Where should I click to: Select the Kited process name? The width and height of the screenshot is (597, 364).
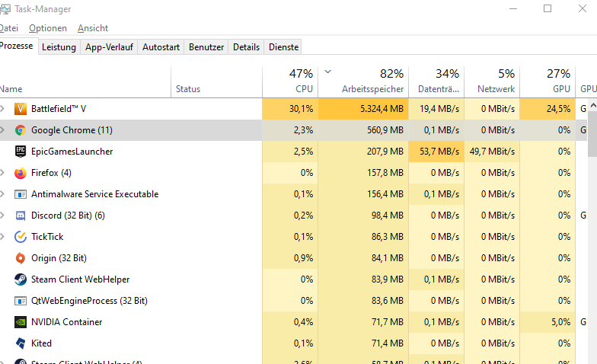[x=41, y=343]
